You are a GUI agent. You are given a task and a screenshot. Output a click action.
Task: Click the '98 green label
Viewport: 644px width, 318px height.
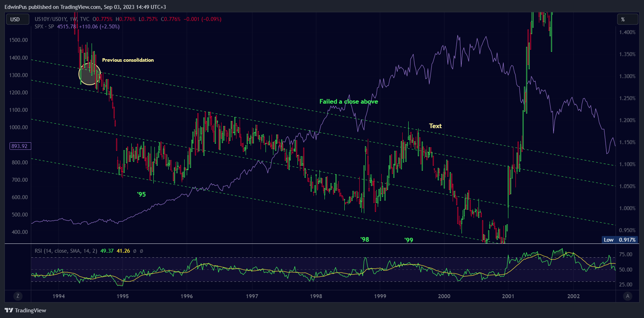pos(365,240)
